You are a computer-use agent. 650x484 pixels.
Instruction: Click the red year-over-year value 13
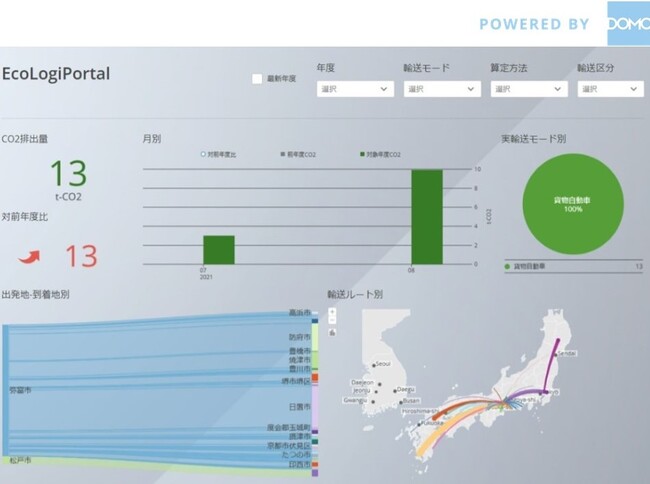81,256
